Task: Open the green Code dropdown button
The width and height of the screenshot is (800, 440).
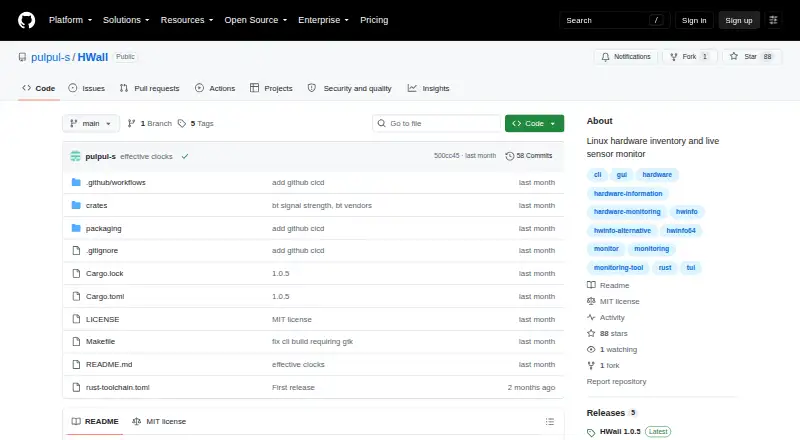Action: [534, 124]
